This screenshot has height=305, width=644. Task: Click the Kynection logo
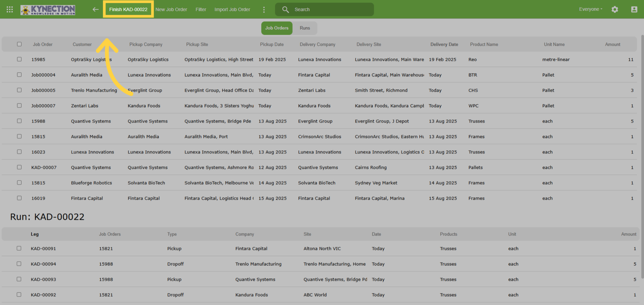point(48,10)
